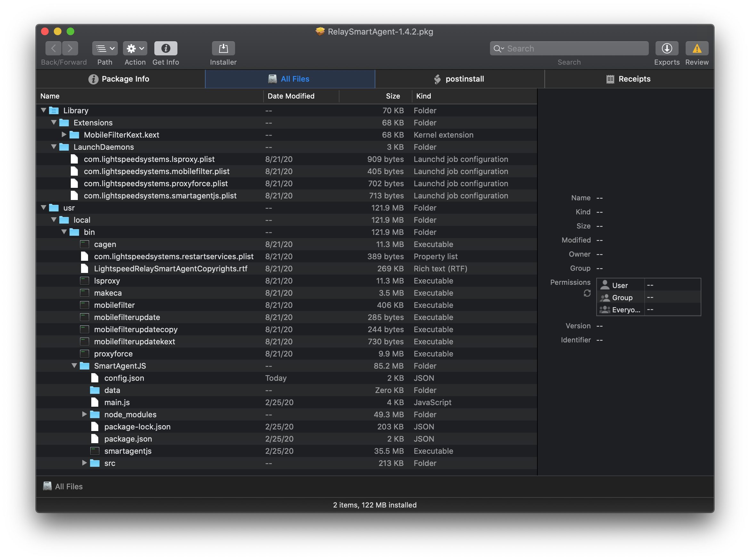Click the cagen executable file icon
The image size is (750, 560).
[85, 244]
